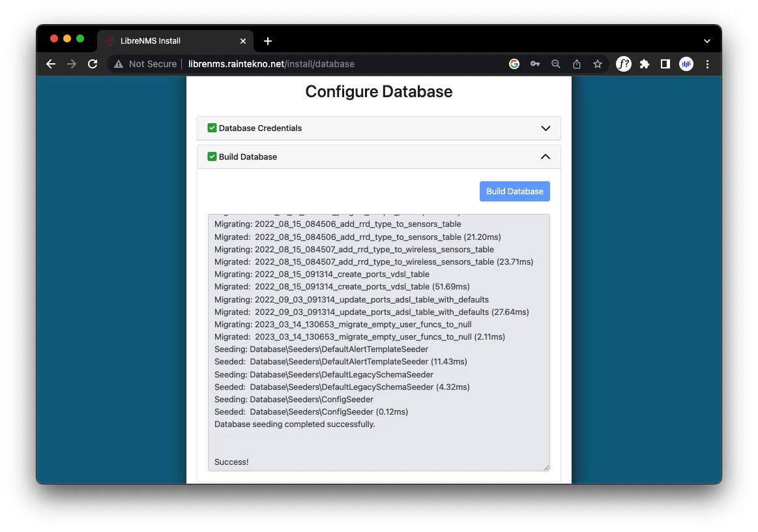
Task: Expand the Database Credentials section chevron
Action: (x=546, y=128)
